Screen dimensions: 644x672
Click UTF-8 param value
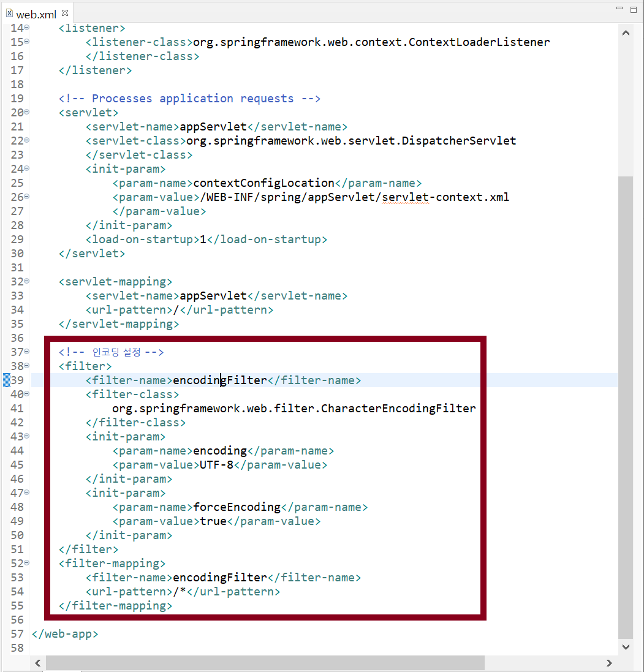click(216, 465)
